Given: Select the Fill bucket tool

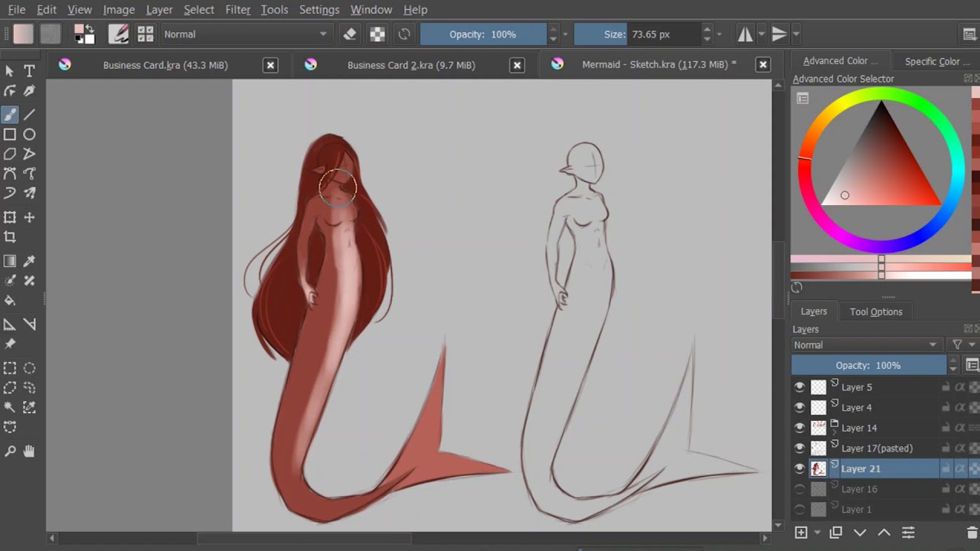Looking at the screenshot, I should point(10,301).
